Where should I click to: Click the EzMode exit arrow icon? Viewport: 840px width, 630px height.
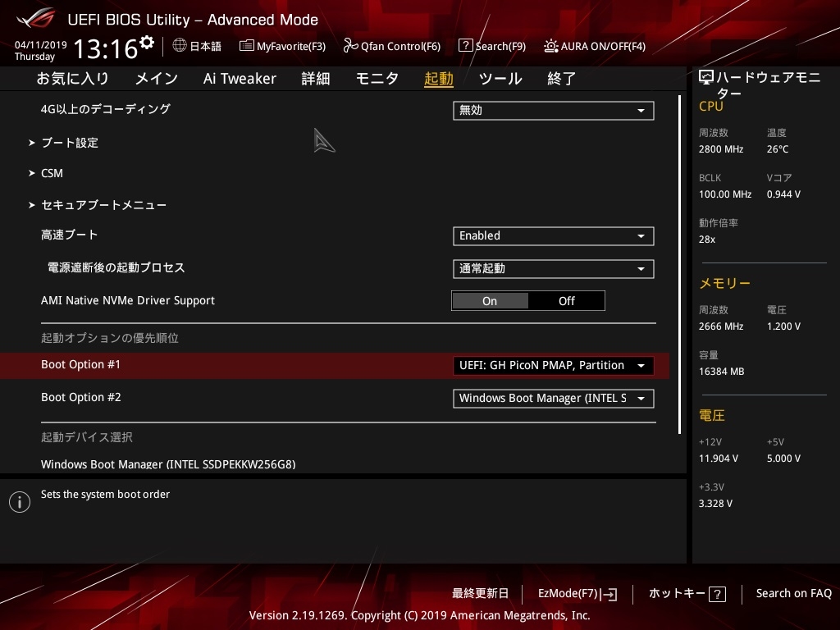pos(609,594)
